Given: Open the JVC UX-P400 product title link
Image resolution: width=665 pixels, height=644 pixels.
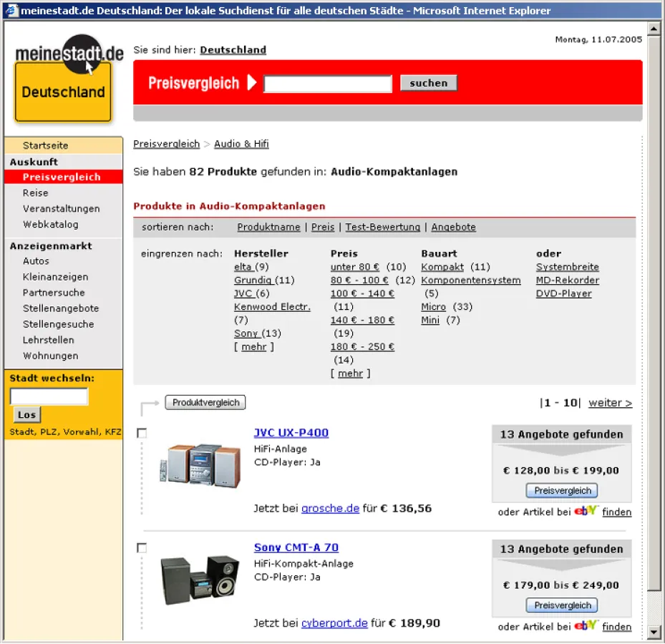Looking at the screenshot, I should pyautogui.click(x=291, y=433).
